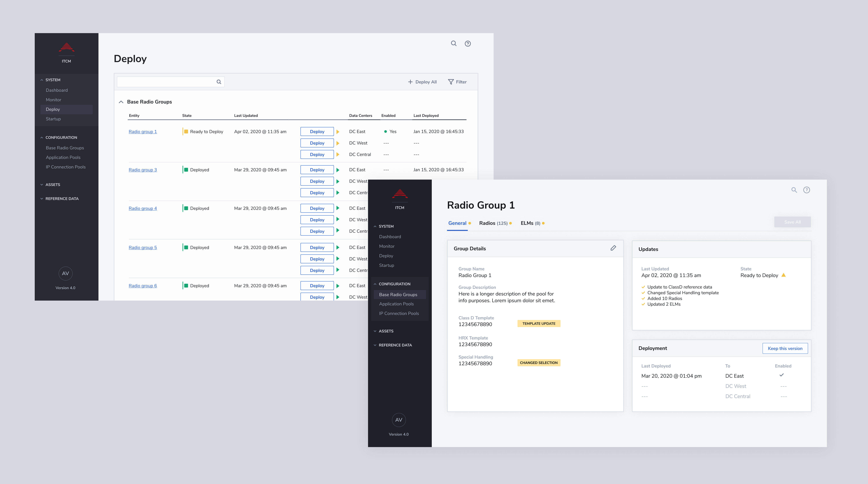Sort by Entity column header
This screenshot has height=484, width=868.
click(x=134, y=116)
